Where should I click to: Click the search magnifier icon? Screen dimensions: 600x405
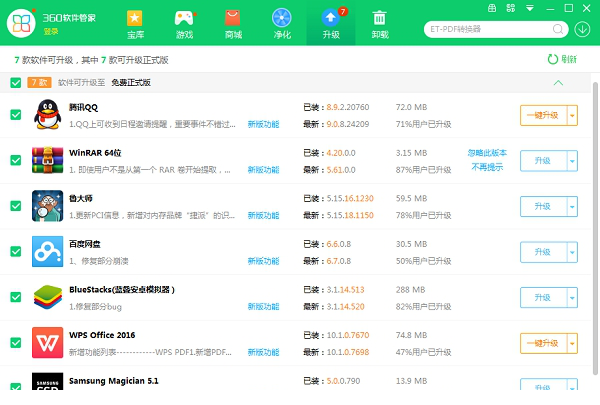click(x=558, y=29)
